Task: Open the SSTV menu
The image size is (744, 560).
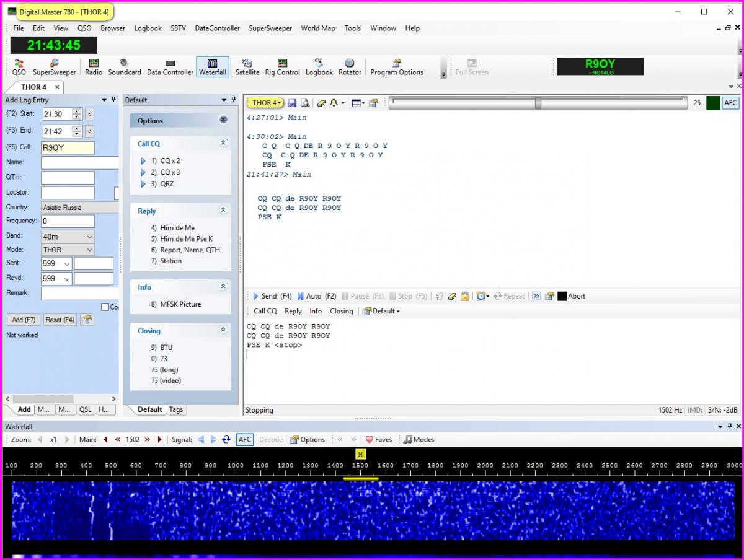Action: pos(178,28)
